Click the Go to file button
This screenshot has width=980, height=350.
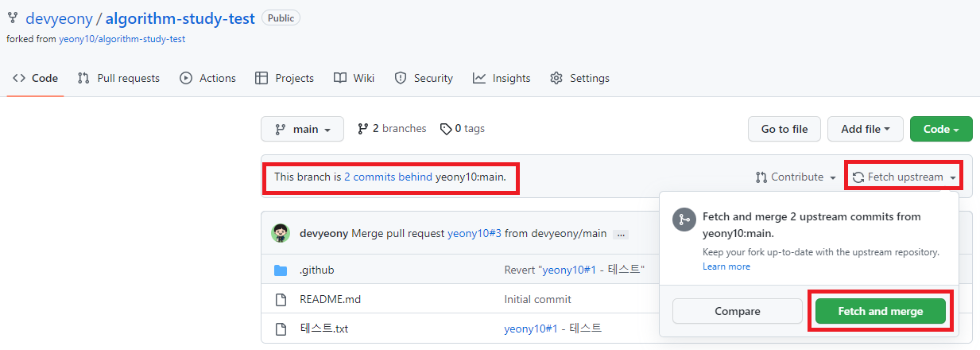click(784, 129)
